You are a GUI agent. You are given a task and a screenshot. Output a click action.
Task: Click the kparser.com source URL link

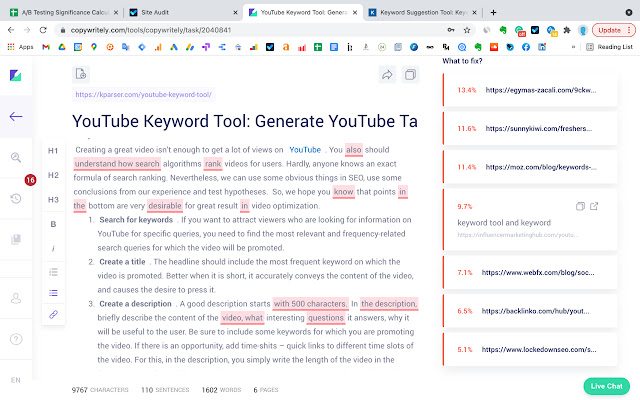143,95
